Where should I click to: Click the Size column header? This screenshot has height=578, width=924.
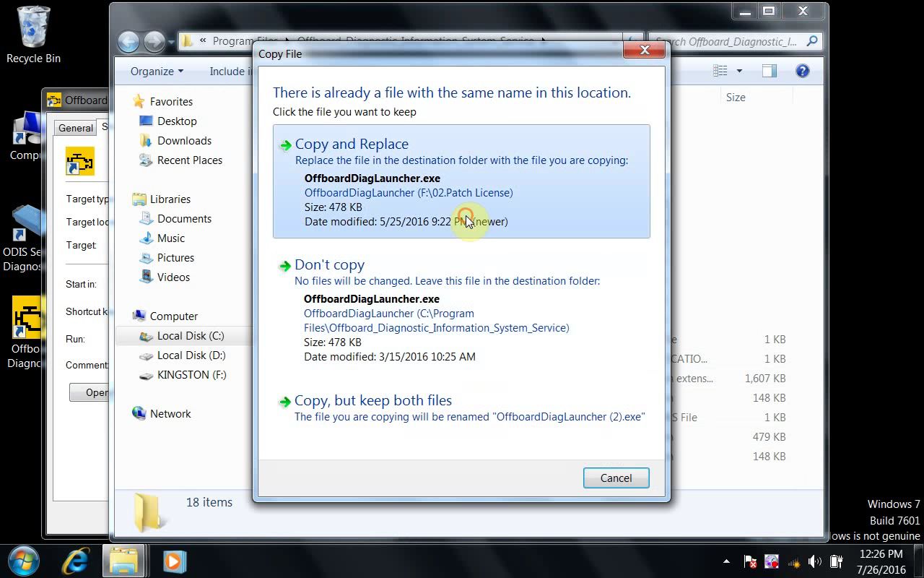click(x=736, y=98)
